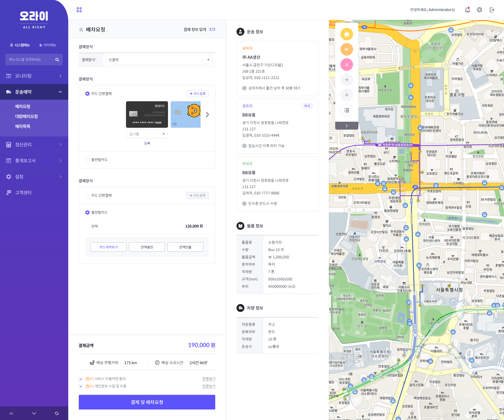Select the black 현대카드 card thumbnail
Image resolution: width=504 pixels, height=420 pixels.
coord(147,114)
